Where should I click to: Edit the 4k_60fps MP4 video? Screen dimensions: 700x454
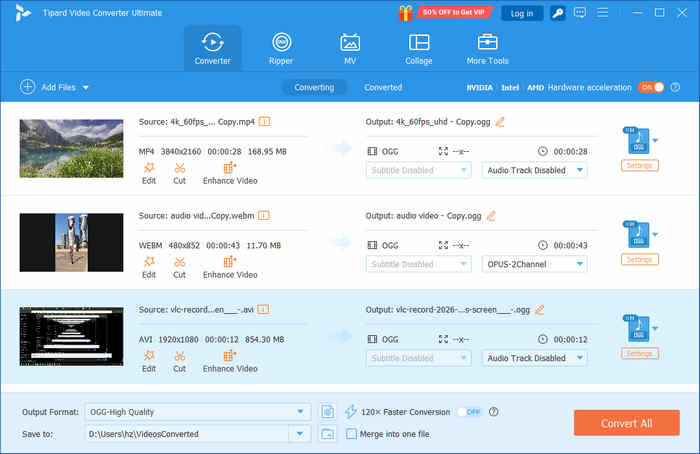point(149,174)
